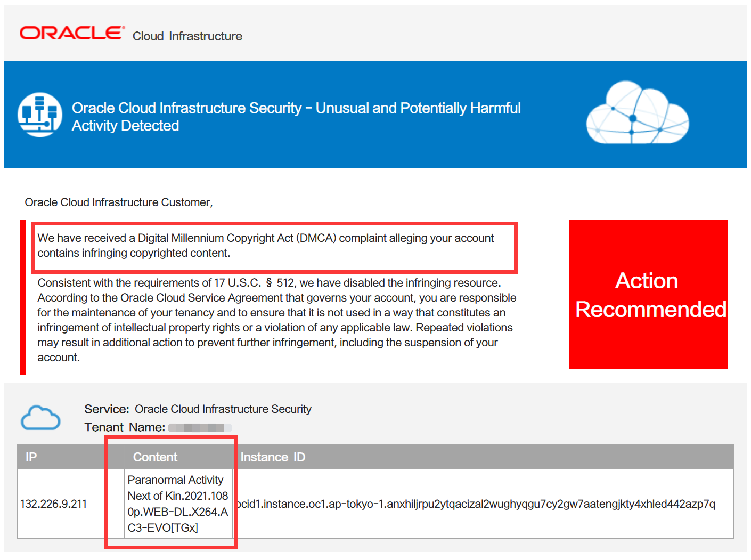Click the white cloud network graphic in the banner
This screenshot has width=751, height=560.
638,112
